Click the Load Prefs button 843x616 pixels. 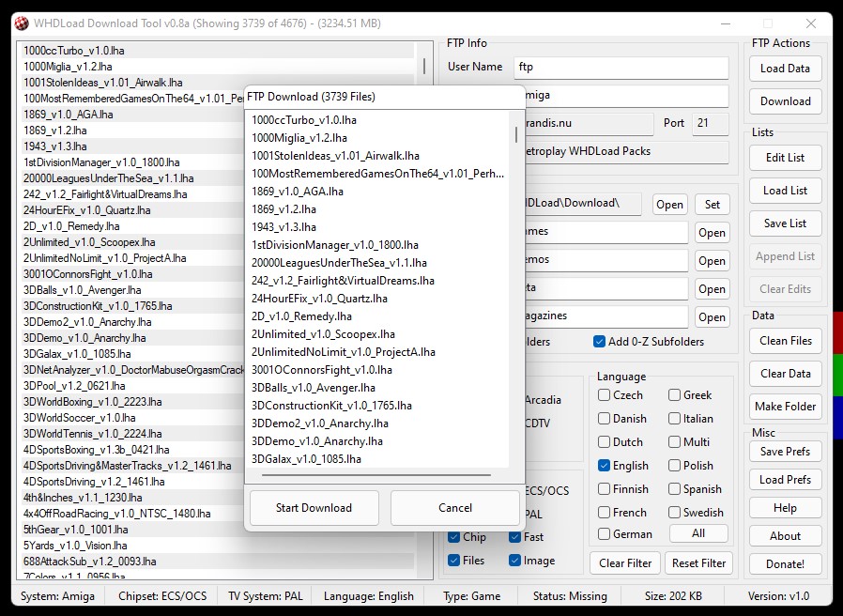pyautogui.click(x=785, y=480)
